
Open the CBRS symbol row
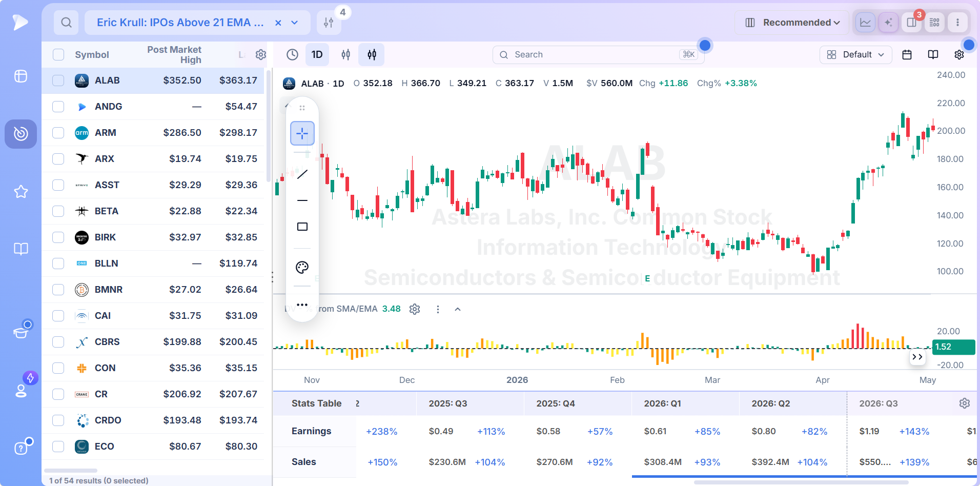[153, 342]
